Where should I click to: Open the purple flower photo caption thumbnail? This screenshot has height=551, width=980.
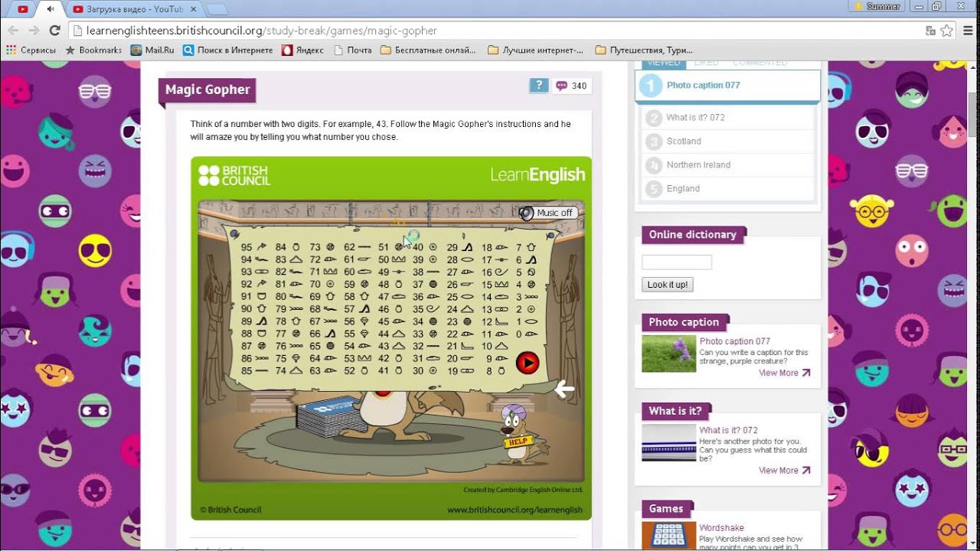(x=669, y=354)
